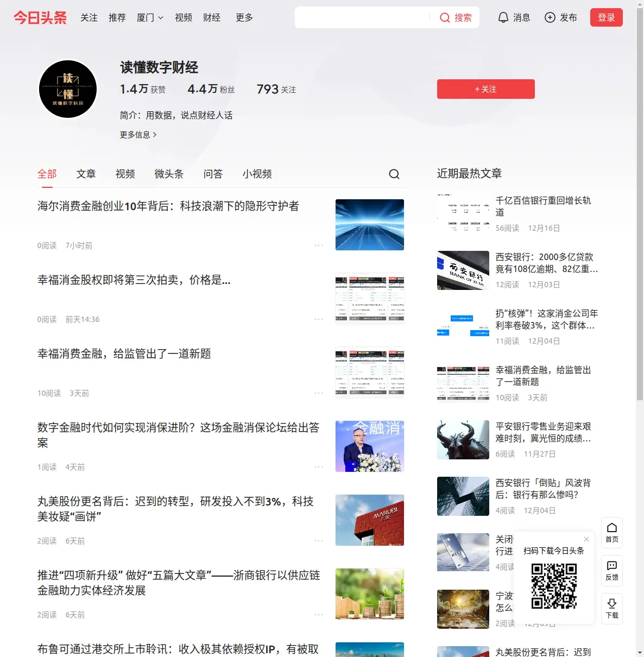The width and height of the screenshot is (644, 657).
Task: Open hot article 平安银行零售业务迎来艰难时刻
Action: 544,432
